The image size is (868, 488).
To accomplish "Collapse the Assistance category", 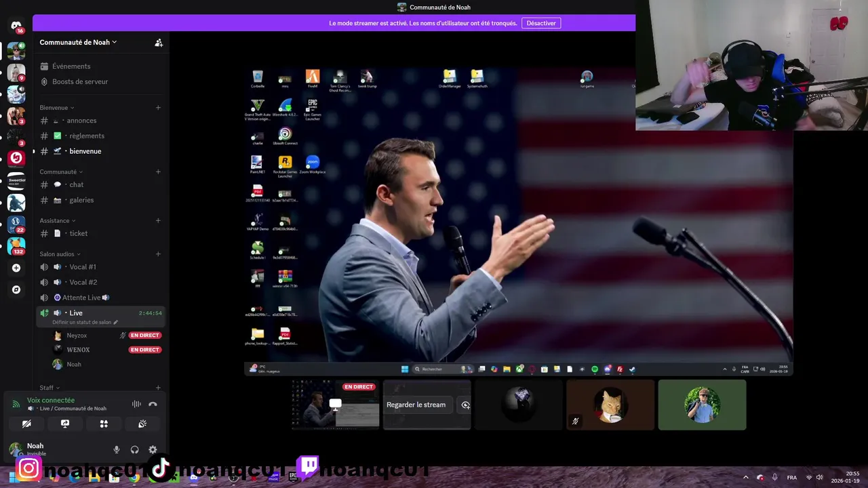I will tap(58, 221).
